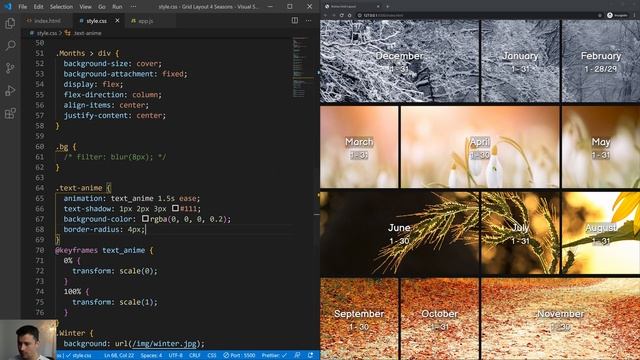The width and height of the screenshot is (640, 360).
Task: Click the October tile in browser
Action: click(440, 319)
